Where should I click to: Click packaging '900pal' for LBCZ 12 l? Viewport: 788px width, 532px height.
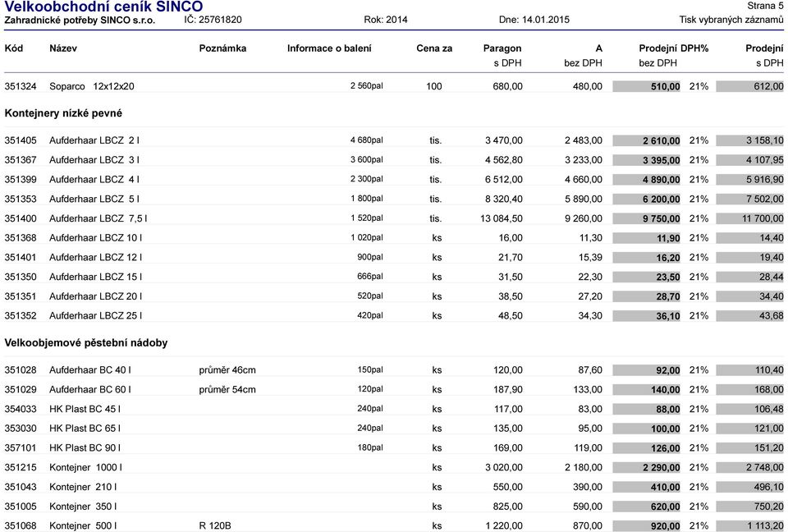tap(370, 257)
